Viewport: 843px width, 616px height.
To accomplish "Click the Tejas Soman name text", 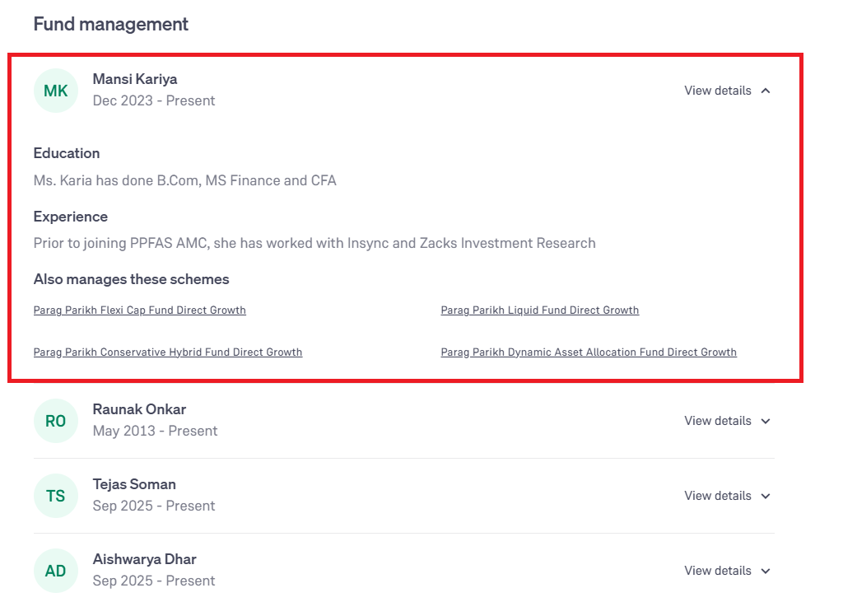I will [x=134, y=484].
